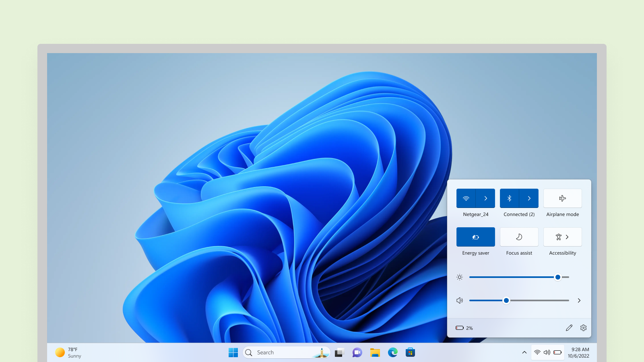
Task: Click the pencil edit quick settings icon
Action: pyautogui.click(x=569, y=328)
